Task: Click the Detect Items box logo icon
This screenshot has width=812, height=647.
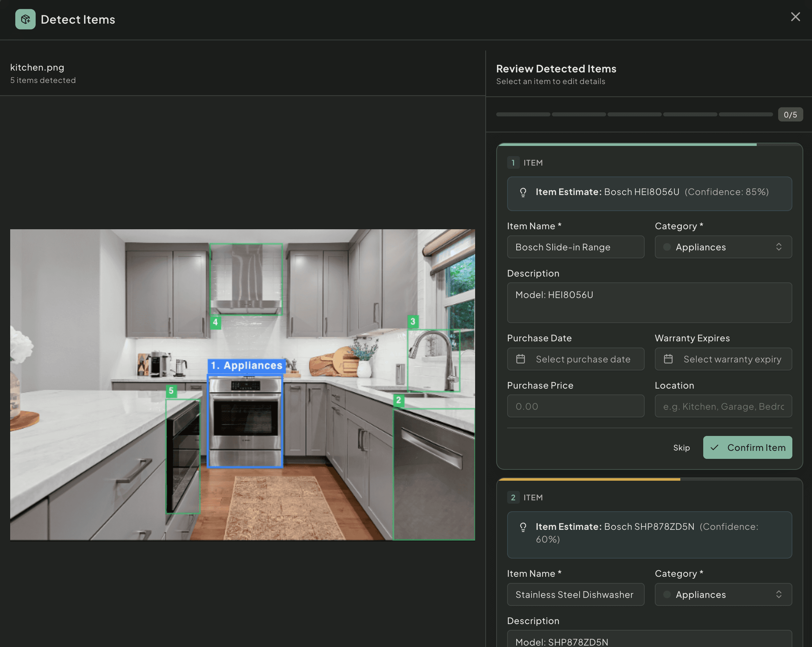Action: pos(25,19)
